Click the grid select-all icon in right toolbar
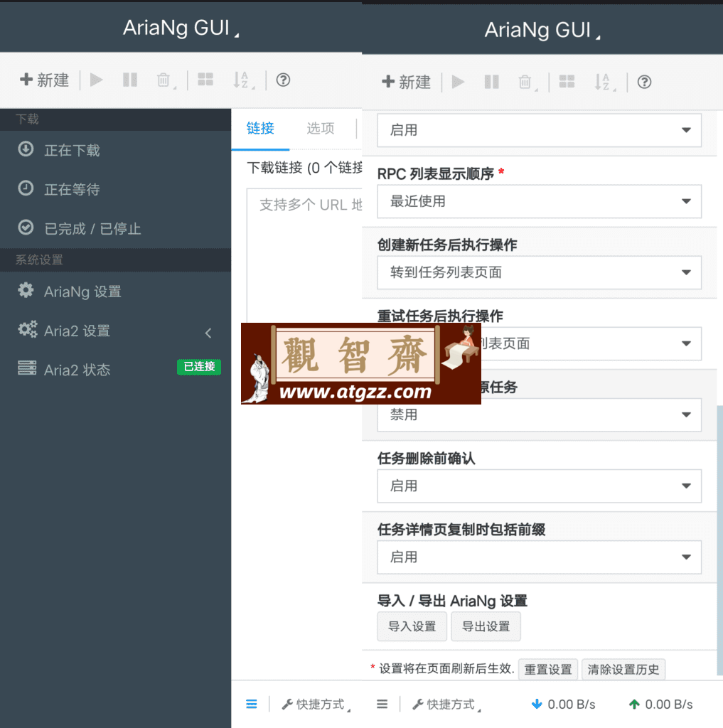723x728 pixels. tap(567, 82)
